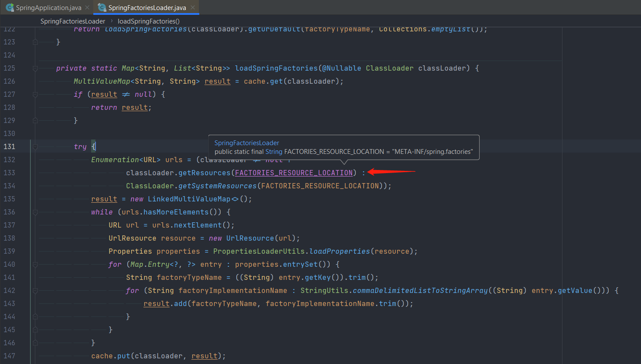
Task: Click the 'try' keyword on line 131
Action: (x=80, y=146)
